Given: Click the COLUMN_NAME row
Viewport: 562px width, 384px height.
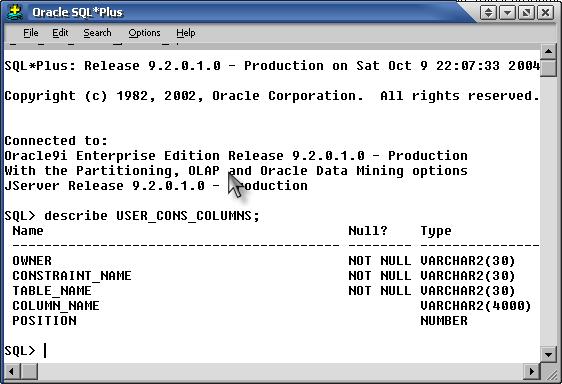Looking at the screenshot, I should [271, 306].
